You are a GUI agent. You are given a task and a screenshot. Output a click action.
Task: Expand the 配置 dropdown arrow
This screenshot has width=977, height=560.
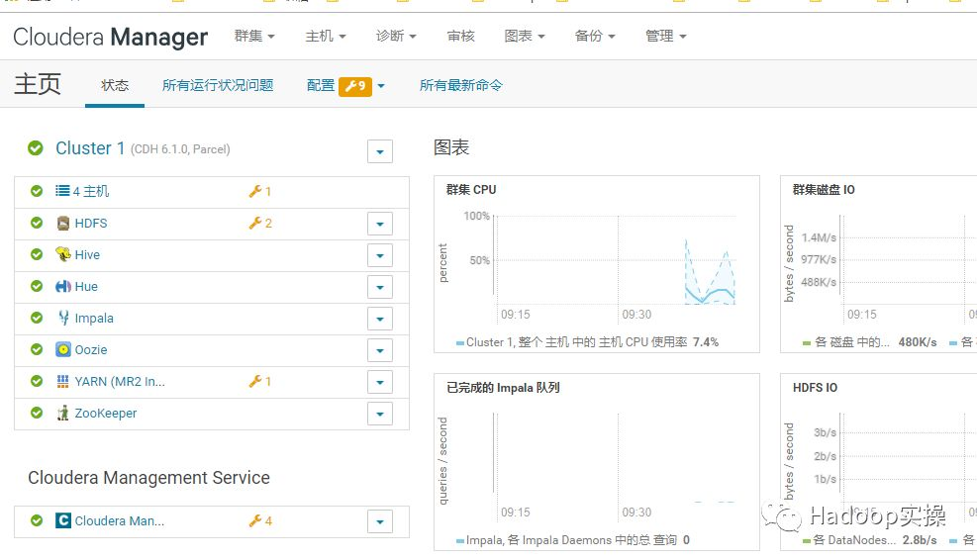coord(381,86)
